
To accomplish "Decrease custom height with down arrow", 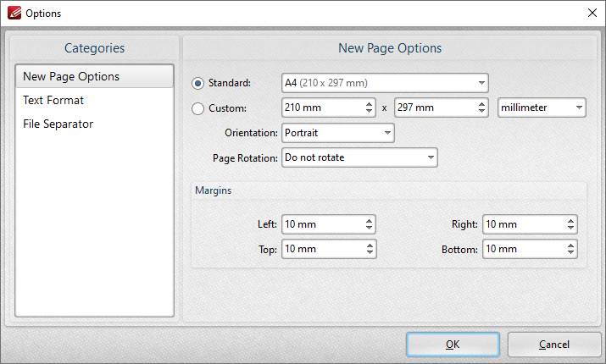I will click(x=481, y=111).
